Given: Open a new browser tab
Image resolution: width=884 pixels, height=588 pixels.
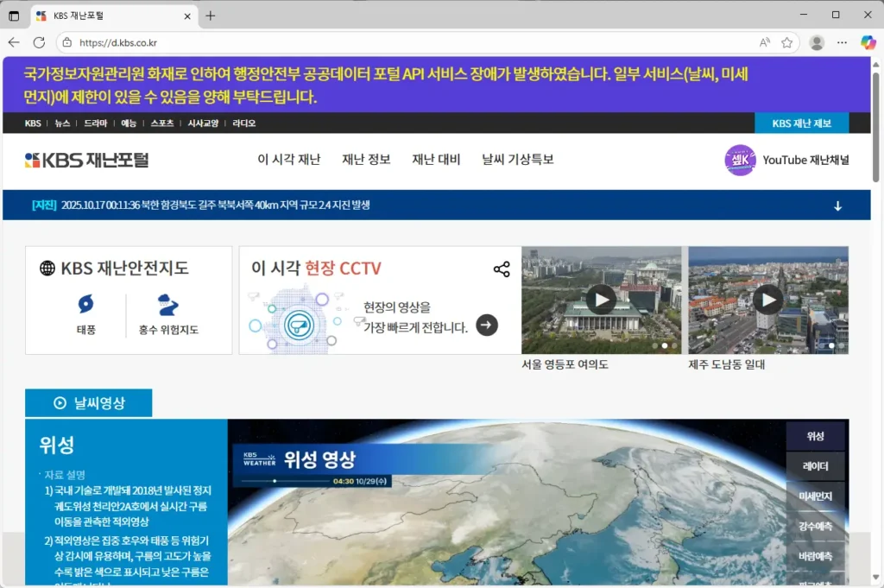Looking at the screenshot, I should pyautogui.click(x=211, y=16).
